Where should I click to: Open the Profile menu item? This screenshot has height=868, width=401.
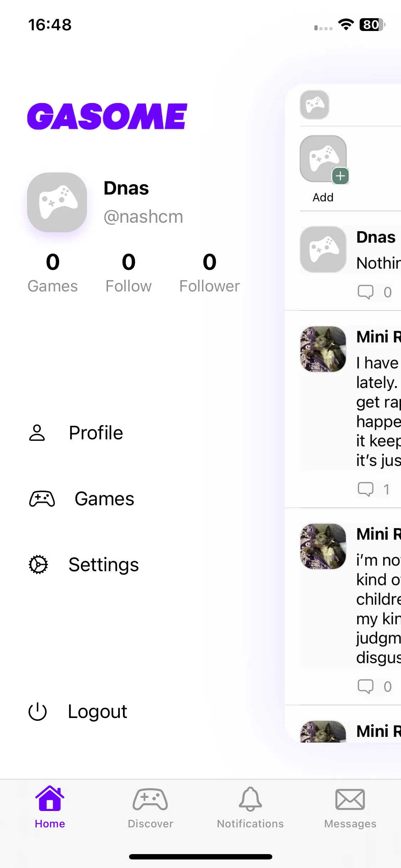pos(76,433)
